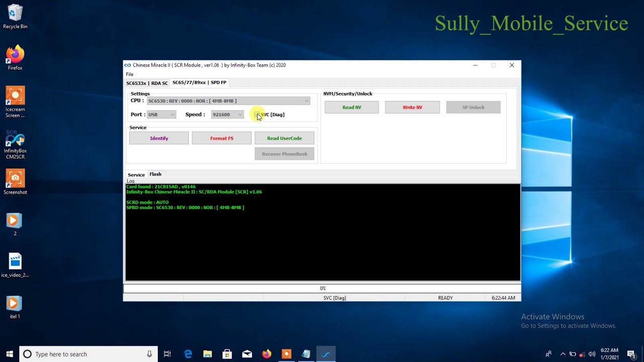644x362 pixels.
Task: Click the Chinese Miracle II title bar icon
Action: click(x=128, y=65)
